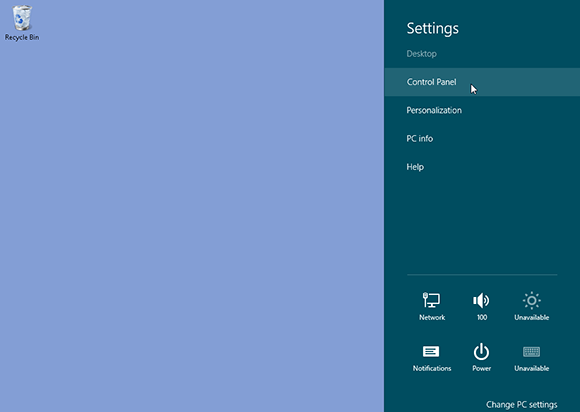Click the Desktop subtitle label
This screenshot has height=412, width=580.
421,54
